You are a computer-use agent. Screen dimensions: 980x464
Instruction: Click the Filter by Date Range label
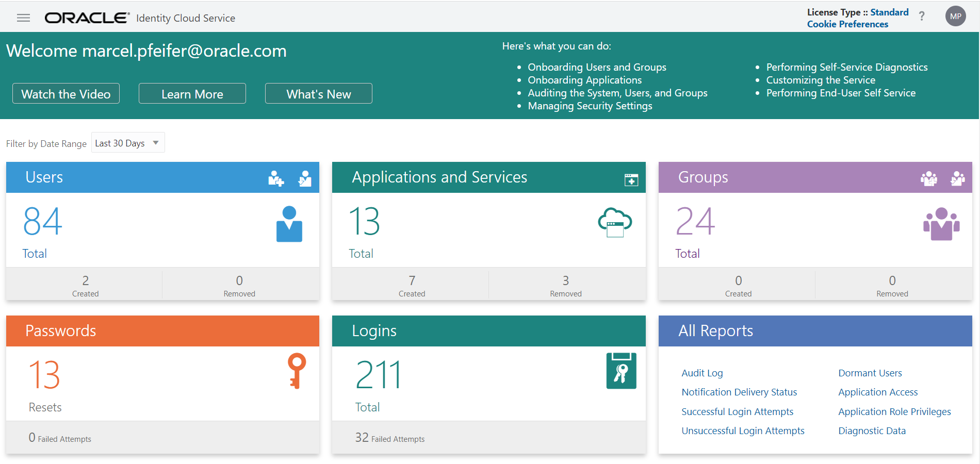tap(46, 144)
